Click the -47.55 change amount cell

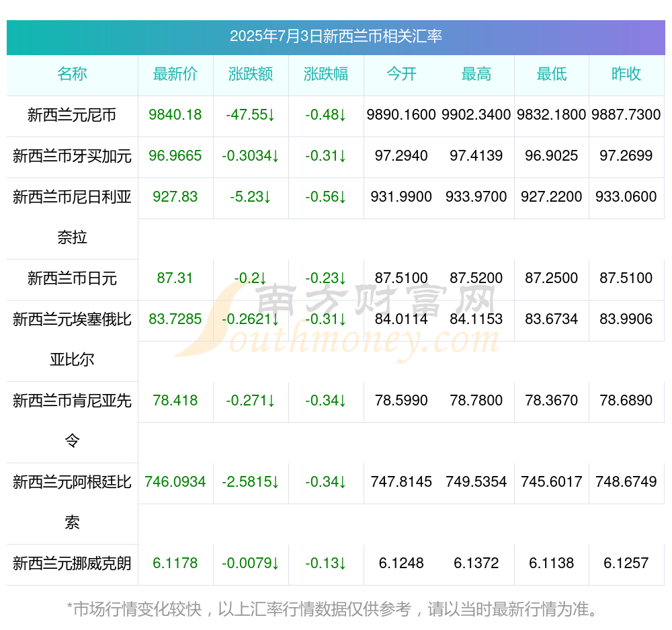(x=251, y=114)
